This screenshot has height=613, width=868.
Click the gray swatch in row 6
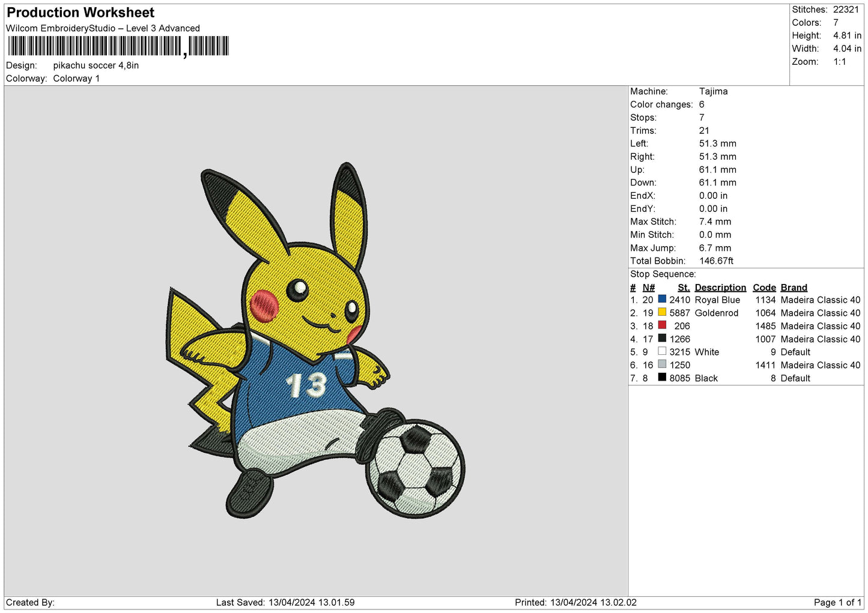[x=662, y=364]
